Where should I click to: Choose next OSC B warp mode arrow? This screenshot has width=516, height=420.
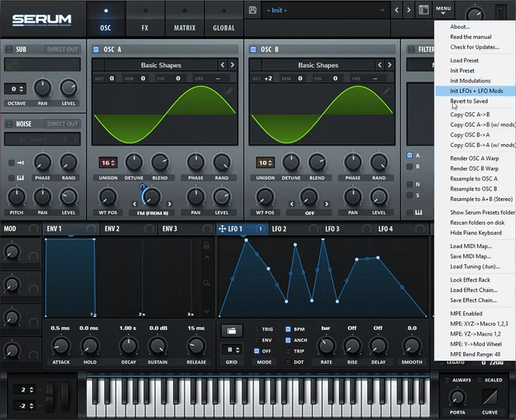pyautogui.click(x=327, y=204)
